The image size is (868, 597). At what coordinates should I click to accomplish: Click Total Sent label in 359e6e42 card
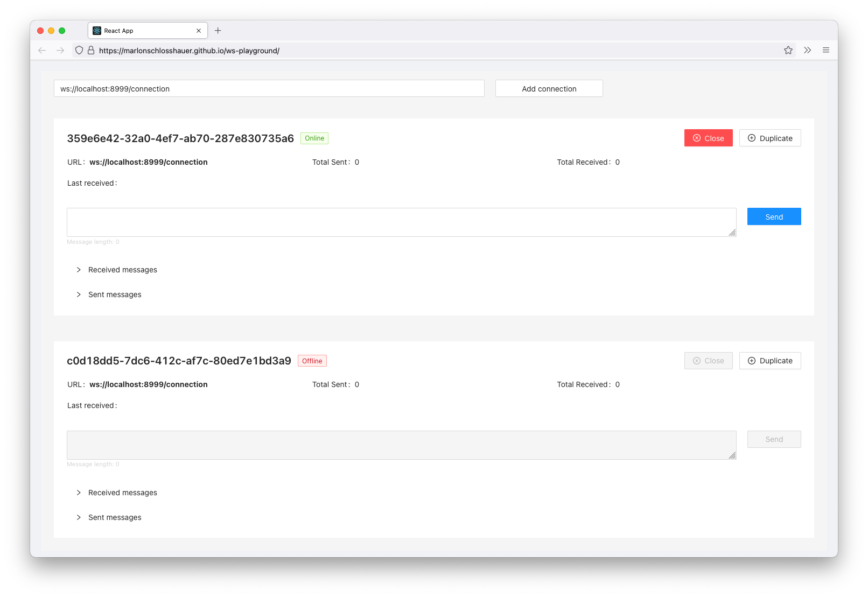point(331,162)
